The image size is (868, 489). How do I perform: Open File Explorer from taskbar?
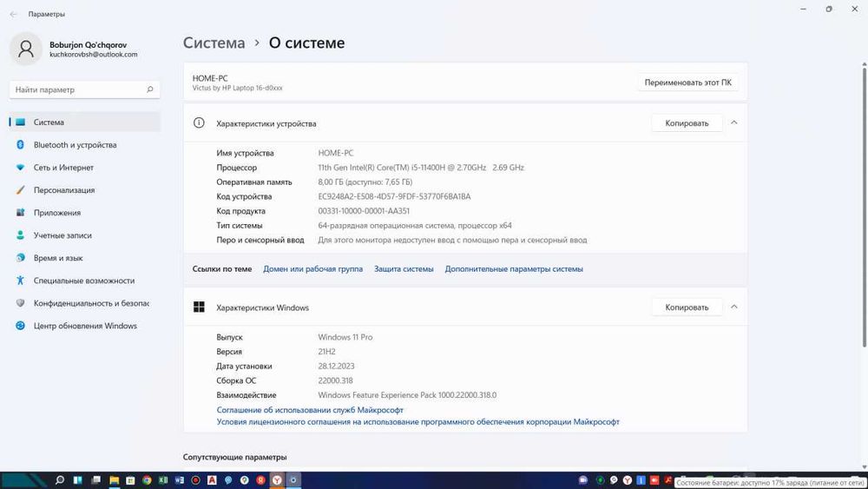click(x=114, y=480)
